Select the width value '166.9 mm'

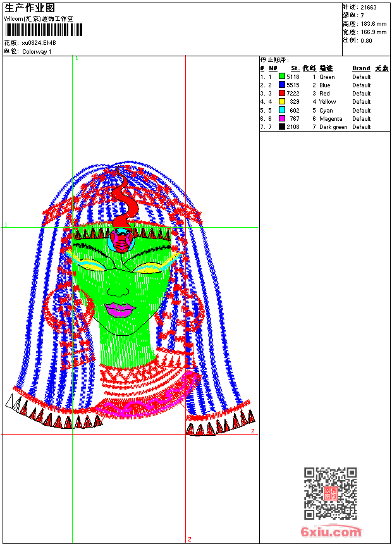coord(374,32)
